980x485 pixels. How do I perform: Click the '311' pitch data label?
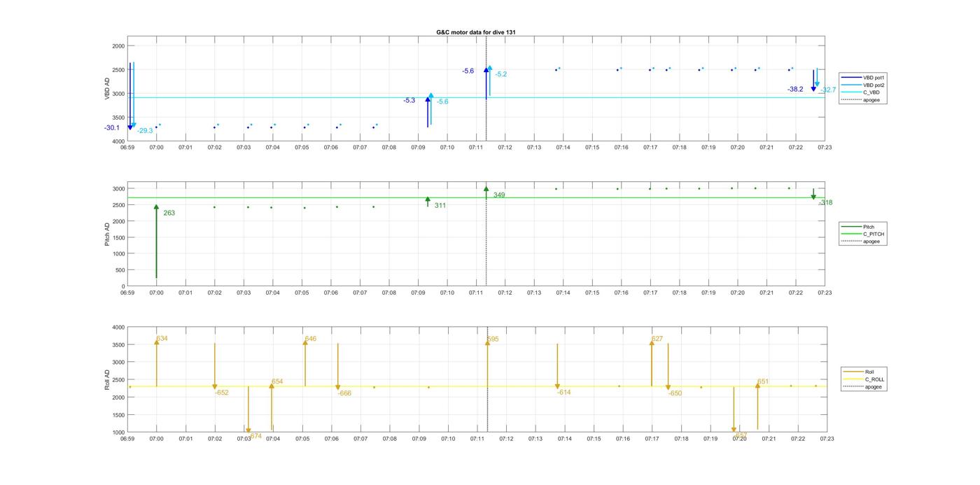[440, 206]
